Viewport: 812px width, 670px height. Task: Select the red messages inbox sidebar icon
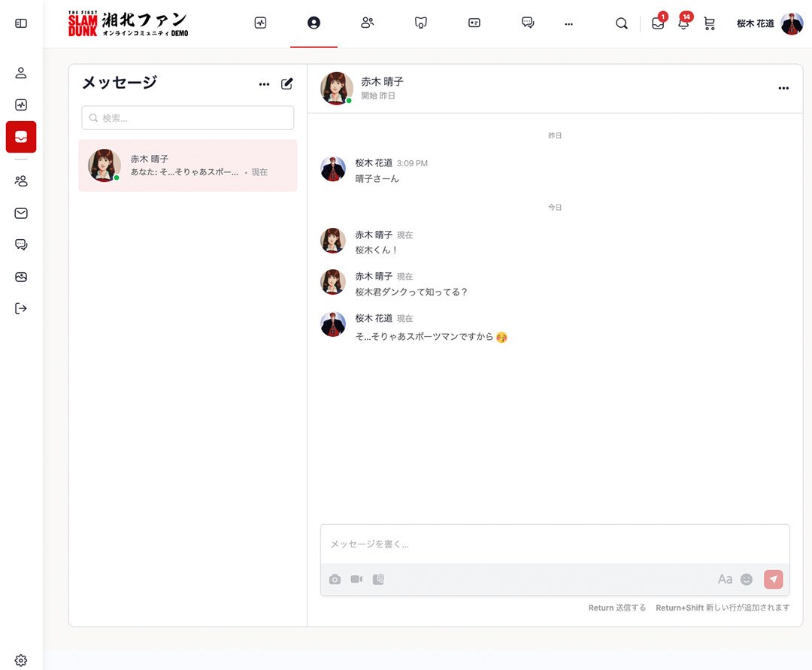21,137
